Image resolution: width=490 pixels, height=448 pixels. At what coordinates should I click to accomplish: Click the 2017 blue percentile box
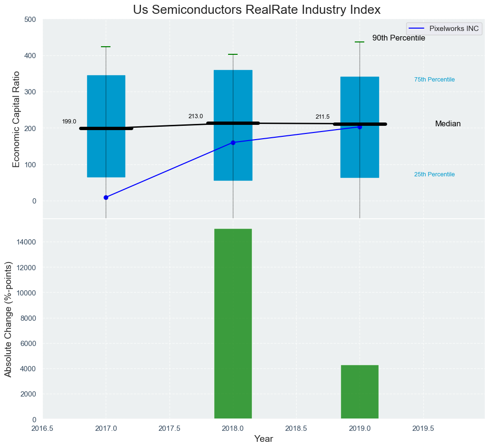[106, 126]
